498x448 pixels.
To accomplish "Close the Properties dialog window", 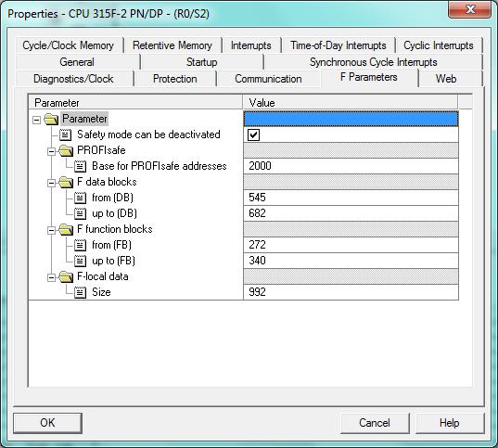I will [x=470, y=9].
